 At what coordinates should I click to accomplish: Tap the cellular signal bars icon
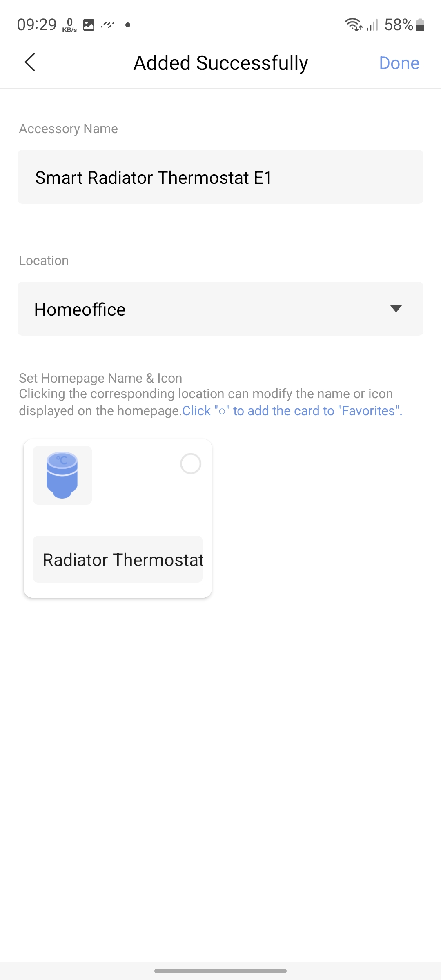[372, 25]
